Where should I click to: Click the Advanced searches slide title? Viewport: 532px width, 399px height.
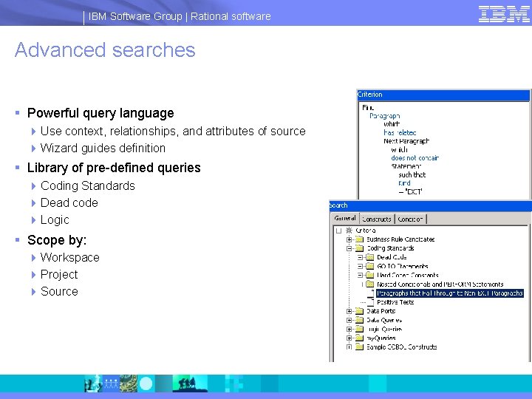click(x=105, y=50)
